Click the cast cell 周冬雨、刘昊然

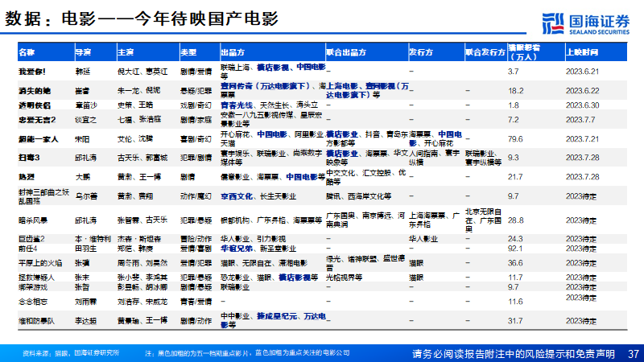click(142, 263)
